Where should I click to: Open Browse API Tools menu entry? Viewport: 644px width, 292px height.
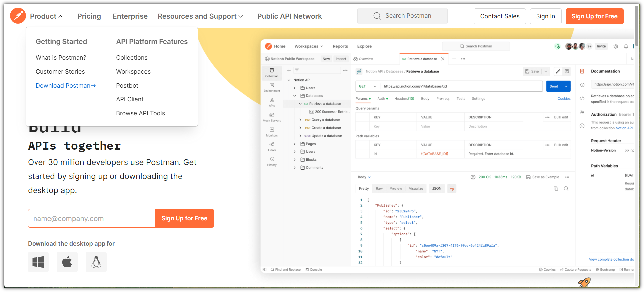[140, 113]
